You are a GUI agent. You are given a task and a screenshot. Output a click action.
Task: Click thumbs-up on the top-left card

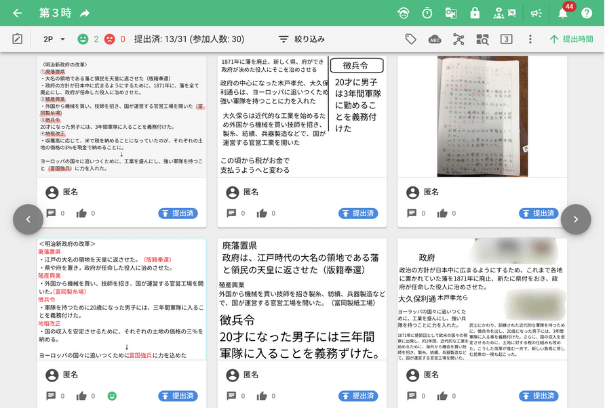click(x=80, y=213)
